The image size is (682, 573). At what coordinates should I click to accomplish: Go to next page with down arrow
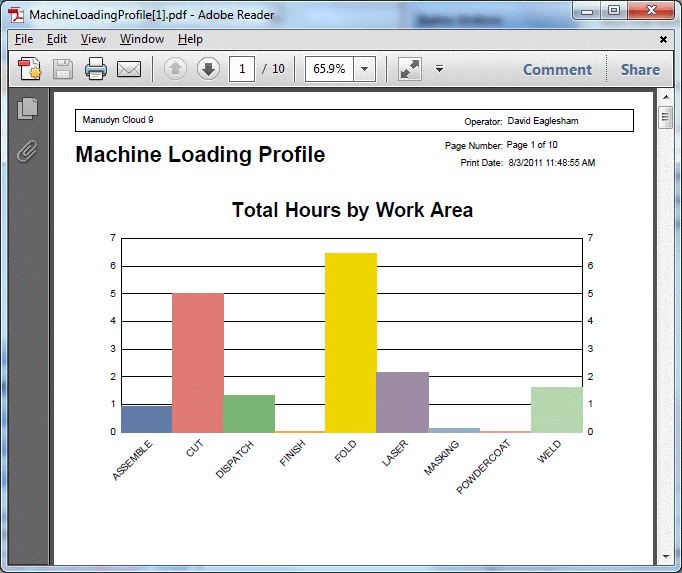[208, 69]
